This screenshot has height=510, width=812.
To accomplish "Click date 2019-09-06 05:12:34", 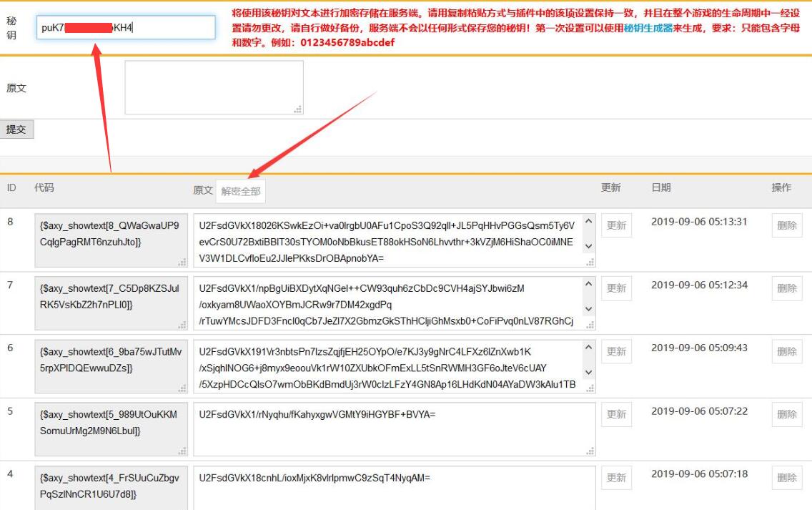I will (x=699, y=285).
